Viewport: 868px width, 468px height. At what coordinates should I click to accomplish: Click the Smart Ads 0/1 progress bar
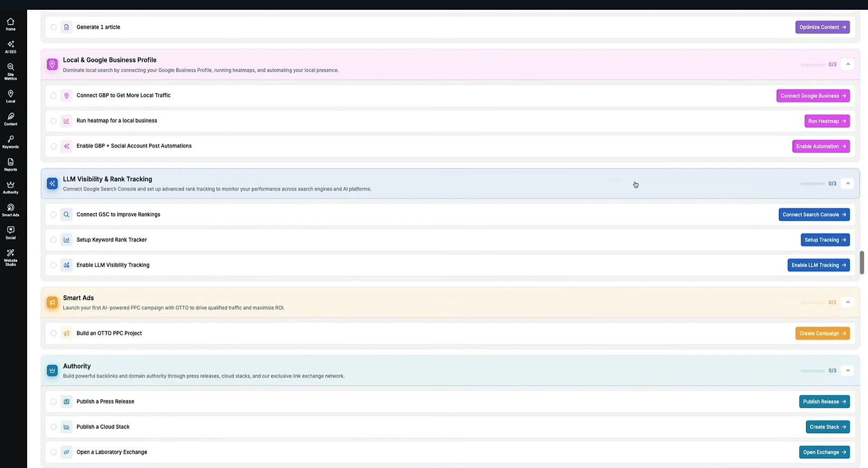click(813, 303)
